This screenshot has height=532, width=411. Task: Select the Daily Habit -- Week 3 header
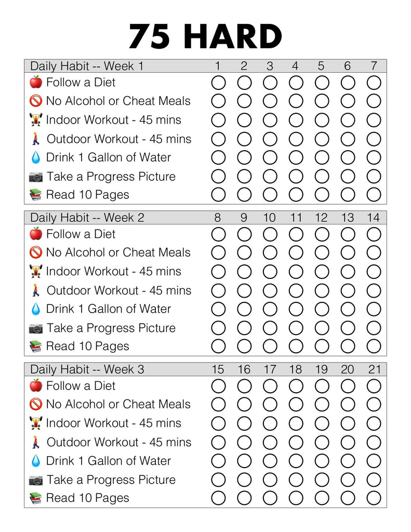[x=87, y=369]
